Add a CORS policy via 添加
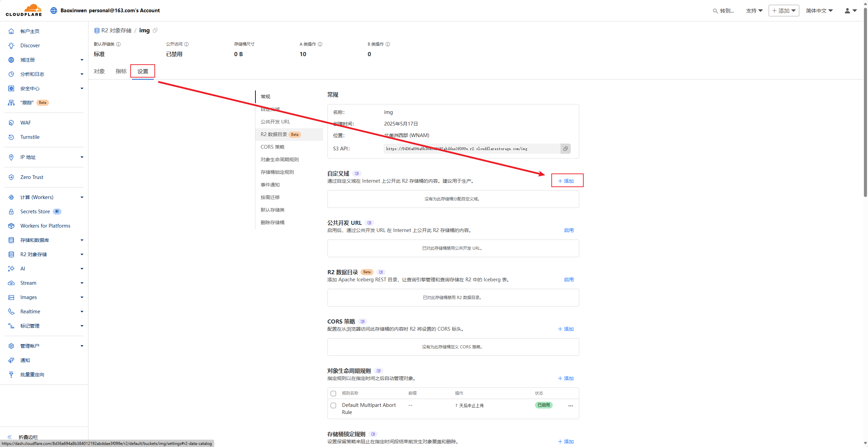The width and height of the screenshot is (868, 447). coord(566,329)
